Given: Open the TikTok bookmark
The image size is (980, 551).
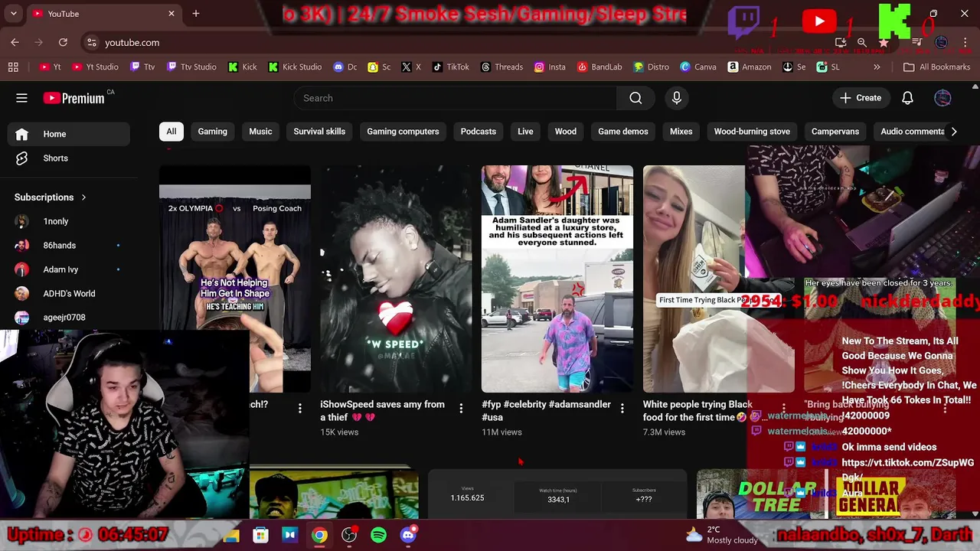Looking at the screenshot, I should (450, 67).
